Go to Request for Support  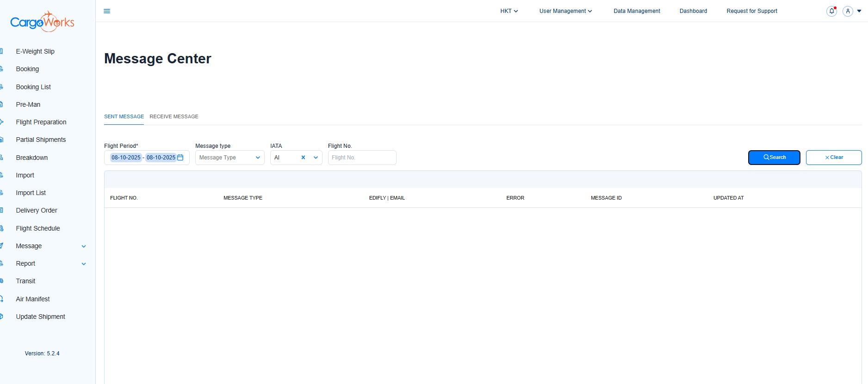tap(751, 11)
